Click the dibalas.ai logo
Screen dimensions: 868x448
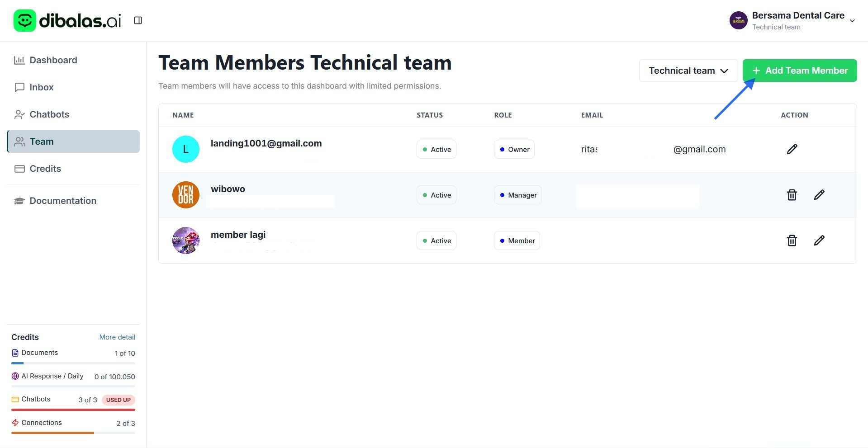click(x=67, y=20)
